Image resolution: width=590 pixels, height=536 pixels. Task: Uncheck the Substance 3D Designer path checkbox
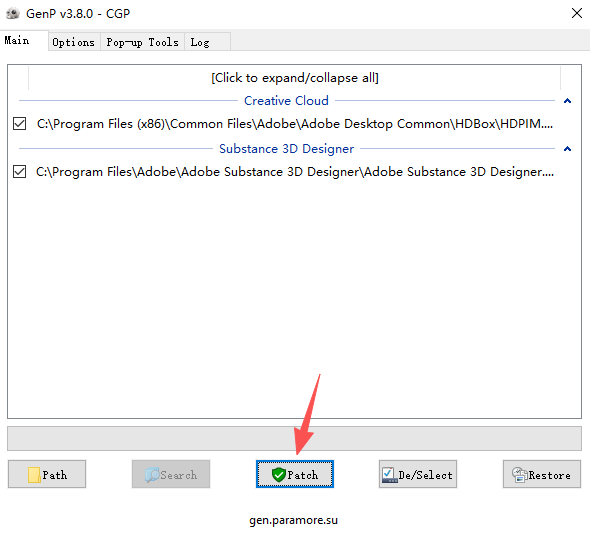pos(20,172)
